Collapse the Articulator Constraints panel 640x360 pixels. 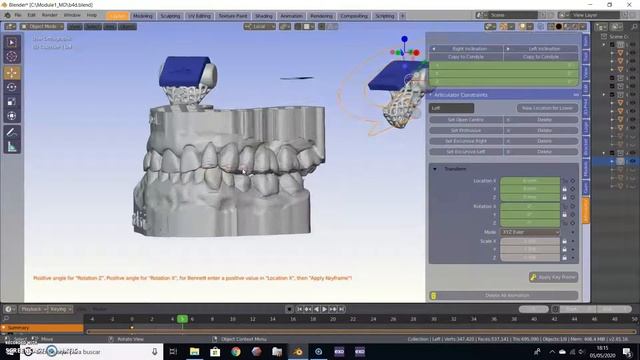430,95
